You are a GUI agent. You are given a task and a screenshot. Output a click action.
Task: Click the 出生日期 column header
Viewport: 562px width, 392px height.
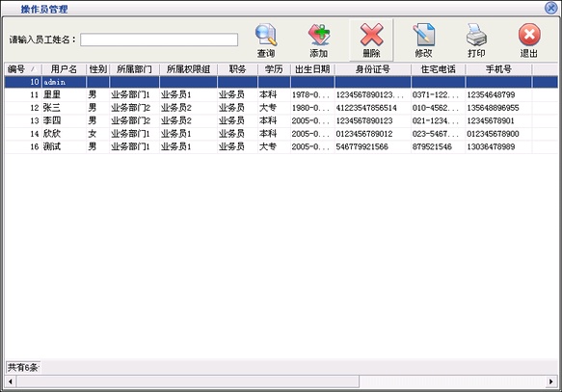[312, 69]
